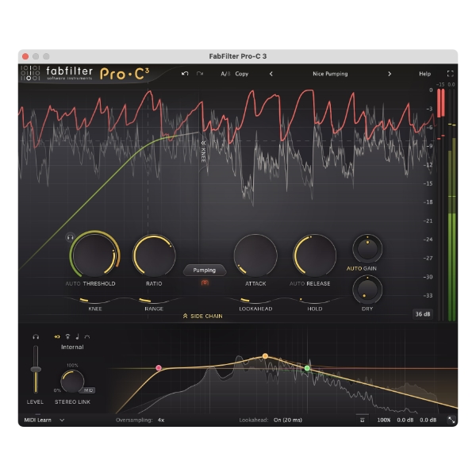
Task: Adjust the Knee slider
Action: pyautogui.click(x=94, y=301)
